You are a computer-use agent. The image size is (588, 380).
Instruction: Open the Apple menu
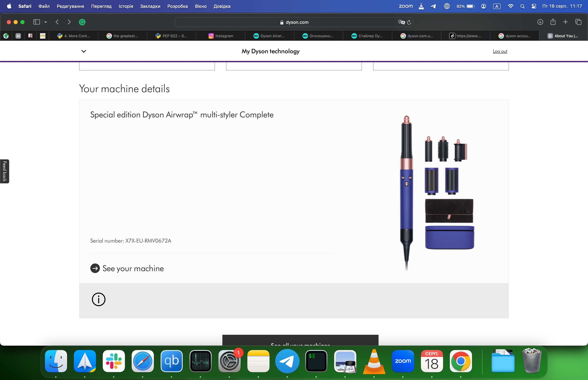[x=9, y=6]
